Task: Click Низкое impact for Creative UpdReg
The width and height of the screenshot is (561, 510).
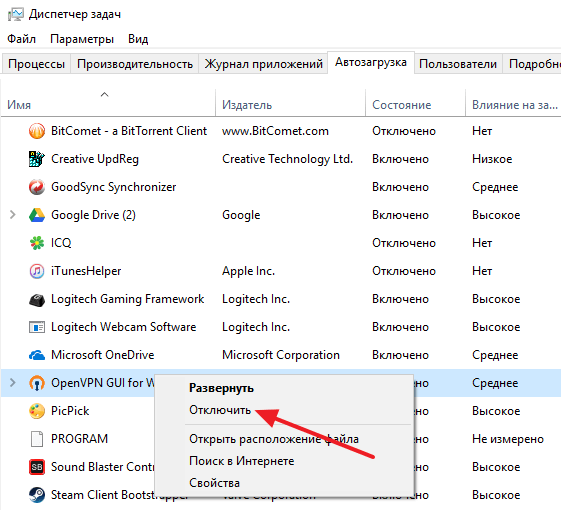Action: tap(492, 159)
